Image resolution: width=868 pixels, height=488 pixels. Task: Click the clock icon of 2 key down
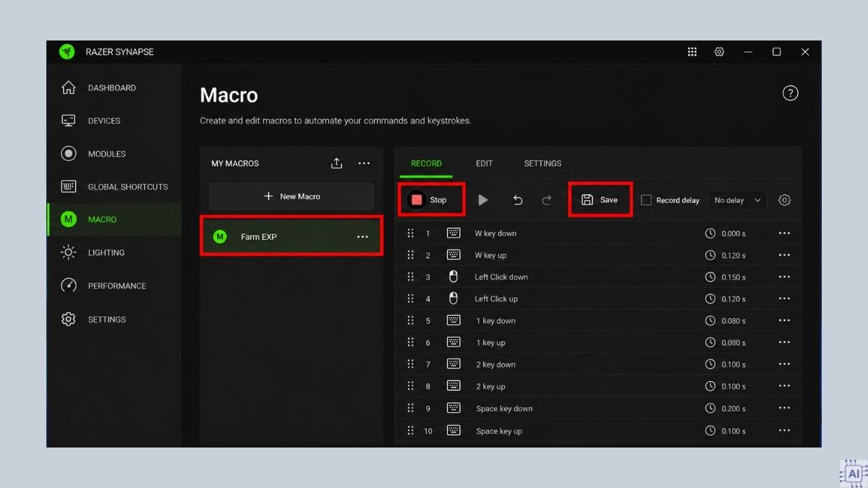click(710, 364)
